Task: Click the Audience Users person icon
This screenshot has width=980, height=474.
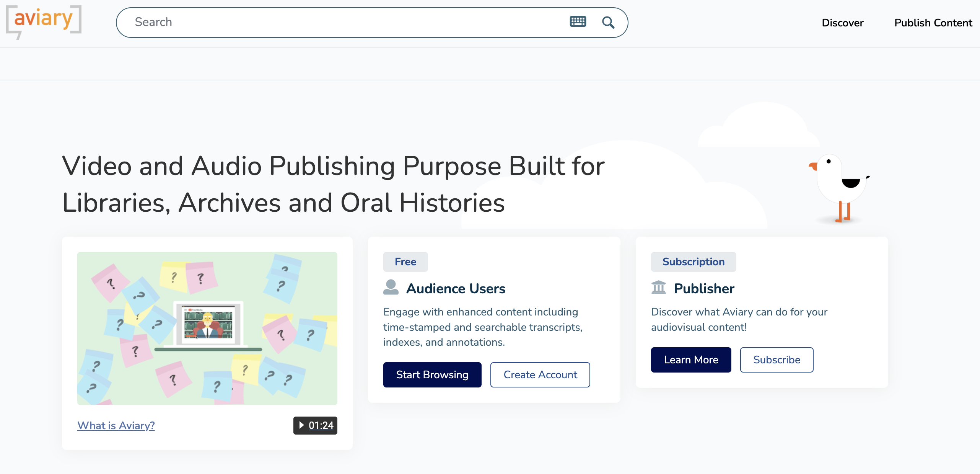Action: (391, 287)
